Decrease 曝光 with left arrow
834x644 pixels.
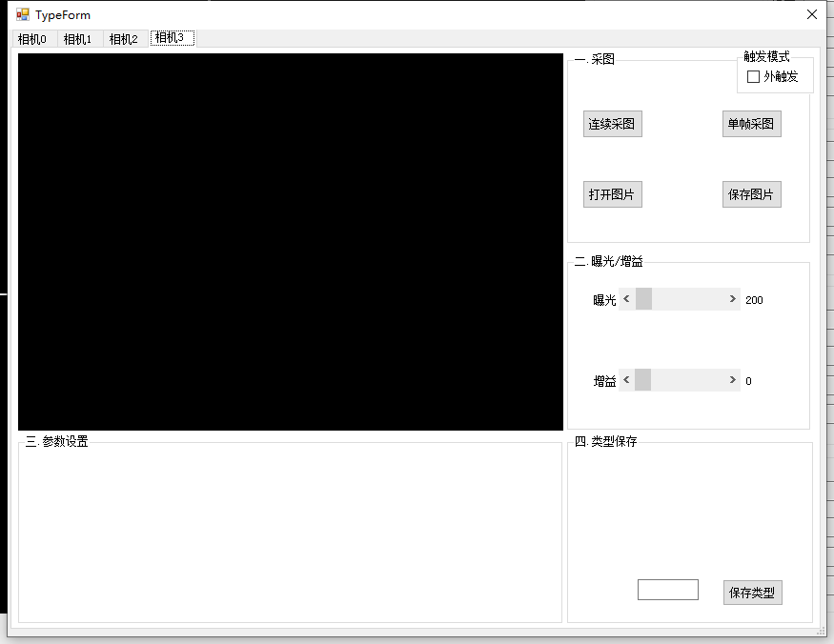click(626, 299)
